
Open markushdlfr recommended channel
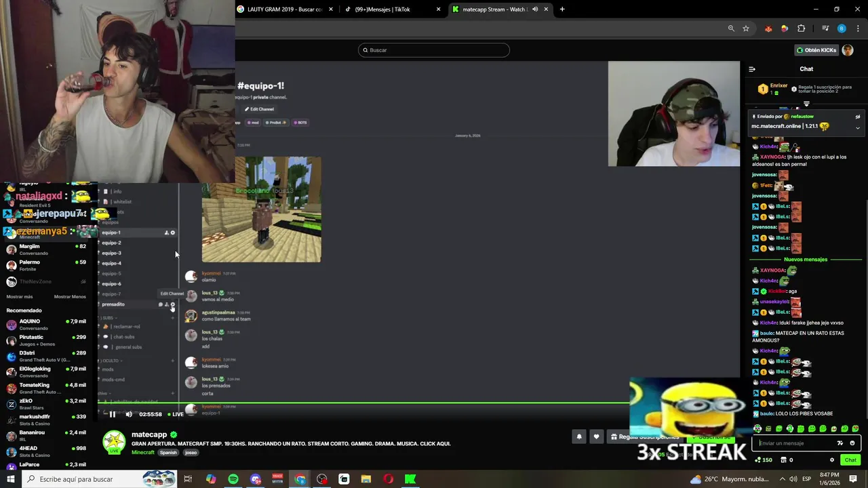click(46, 420)
